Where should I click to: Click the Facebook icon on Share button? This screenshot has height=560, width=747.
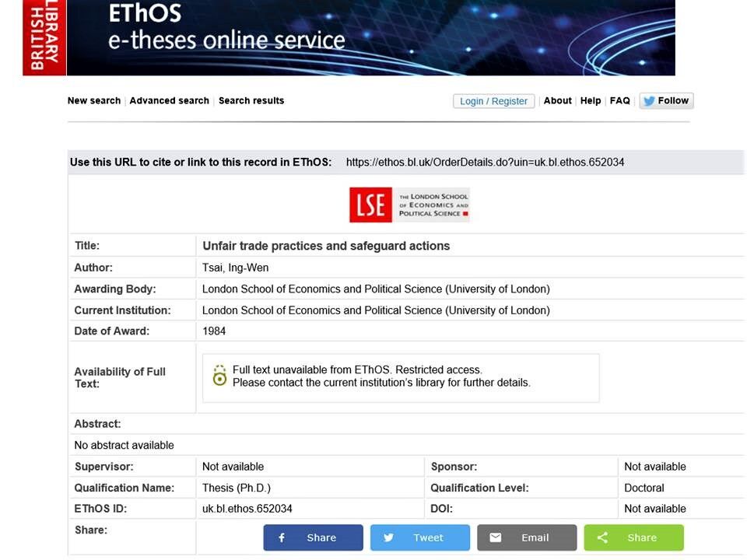282,537
